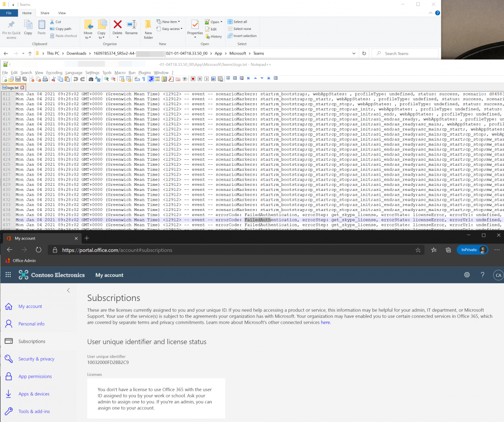Image resolution: width=504 pixels, height=422 pixels.
Task: Open recent locations dropdown beside forward arrow
Action: click(x=23, y=53)
